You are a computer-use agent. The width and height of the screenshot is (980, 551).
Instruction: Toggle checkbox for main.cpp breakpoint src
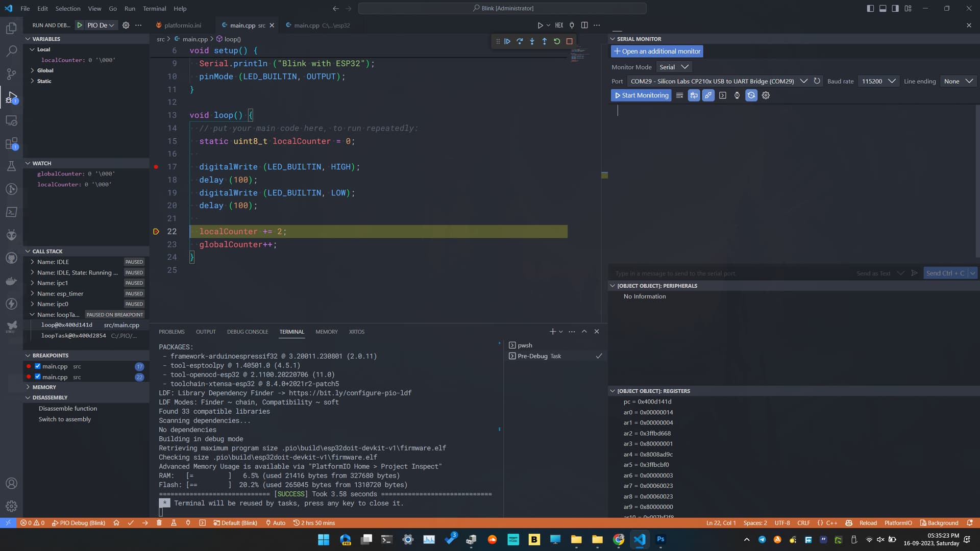tap(38, 366)
